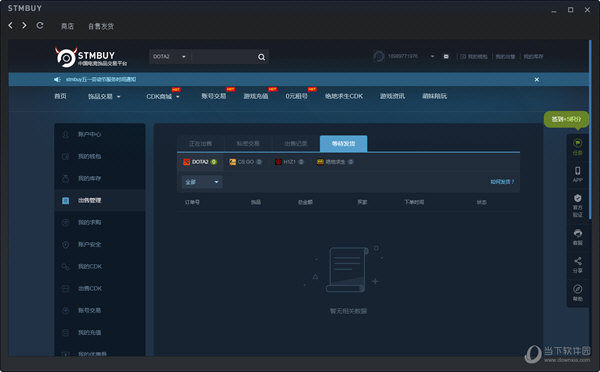Switch to the 出售记录 tab
The width and height of the screenshot is (600, 372).
[295, 144]
